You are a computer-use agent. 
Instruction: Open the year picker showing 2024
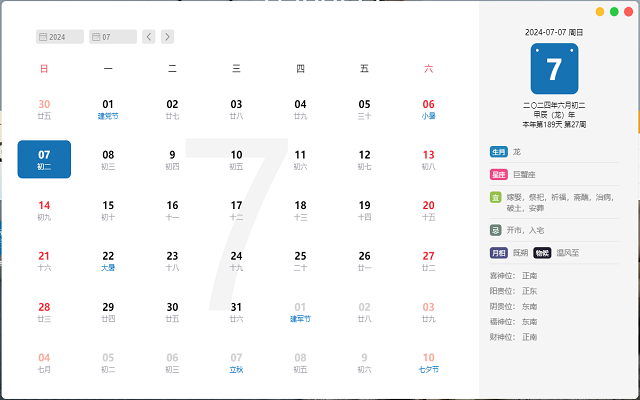[60, 37]
